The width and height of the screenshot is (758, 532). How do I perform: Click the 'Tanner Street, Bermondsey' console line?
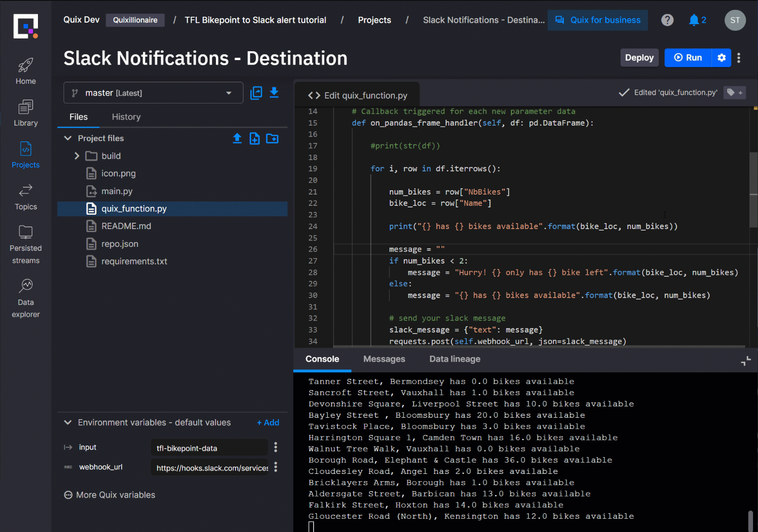[x=441, y=381]
